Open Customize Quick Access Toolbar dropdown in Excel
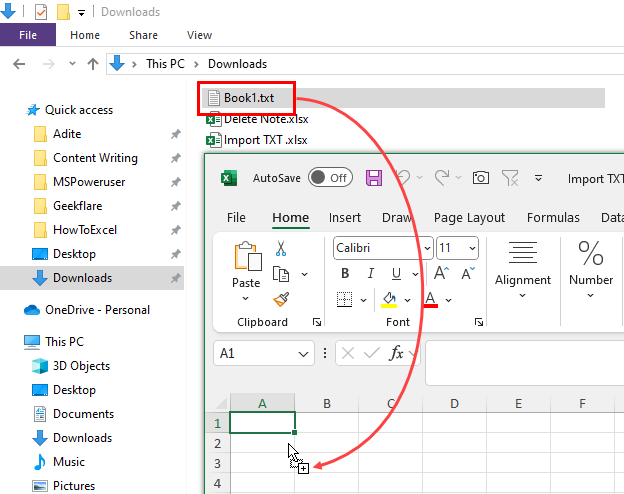624x494 pixels. [x=538, y=178]
